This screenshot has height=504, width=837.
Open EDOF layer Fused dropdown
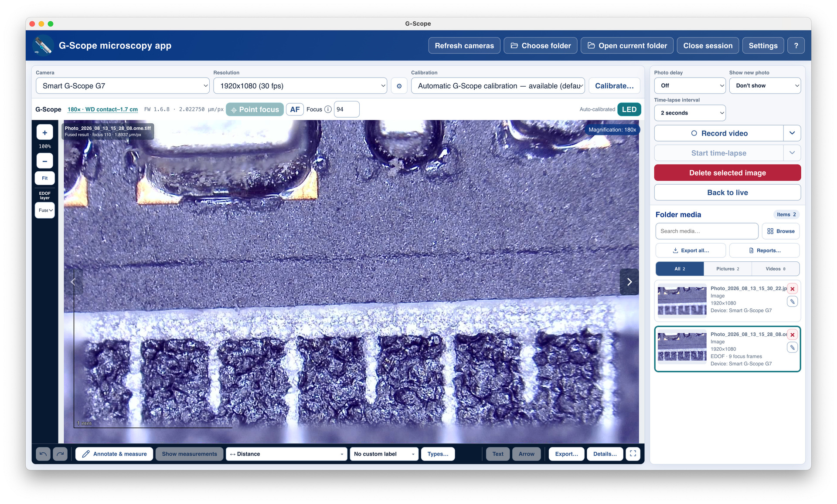tap(44, 210)
